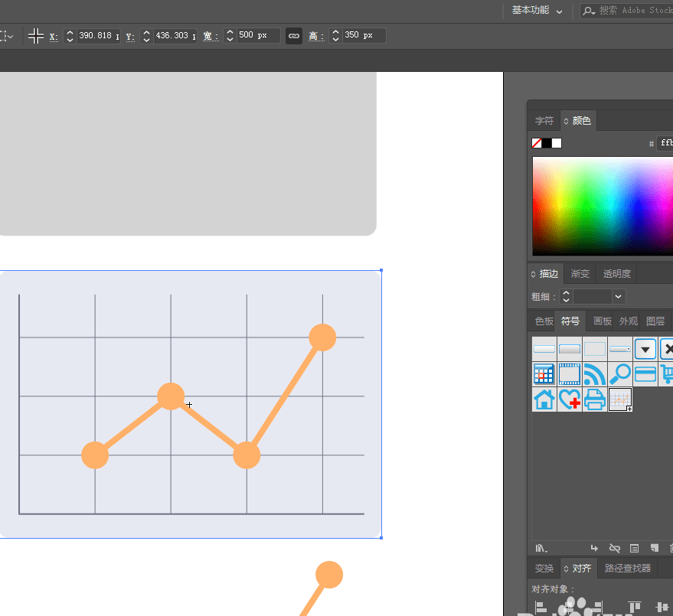The width and height of the screenshot is (673, 616).
Task: Click the X coordinate stepper arrows
Action: [70, 36]
